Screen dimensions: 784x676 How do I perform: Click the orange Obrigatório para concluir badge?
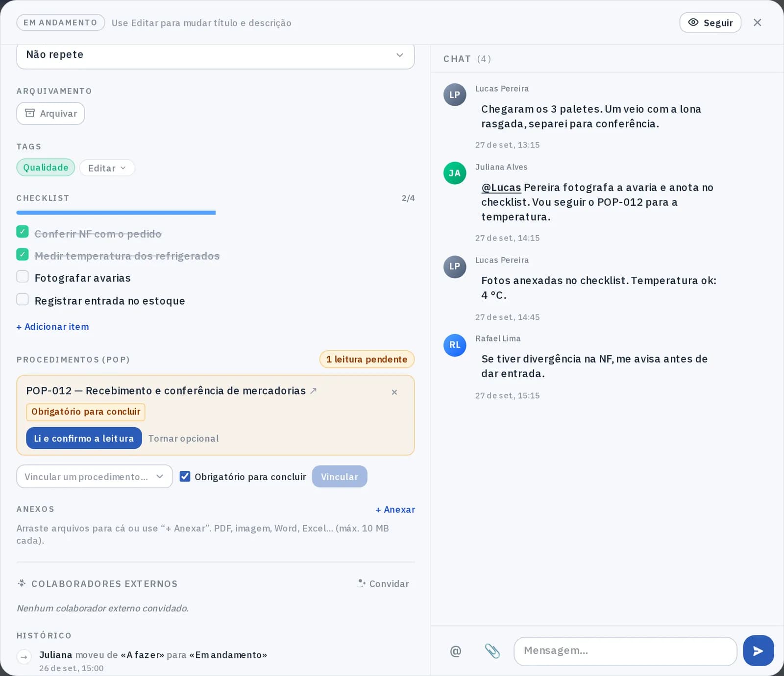click(x=86, y=411)
